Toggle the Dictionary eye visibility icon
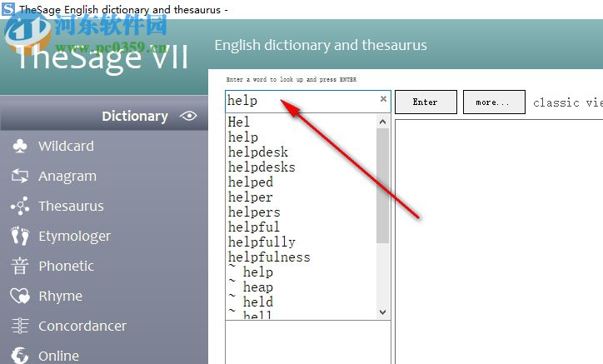The height and width of the screenshot is (364, 603). pos(188,116)
